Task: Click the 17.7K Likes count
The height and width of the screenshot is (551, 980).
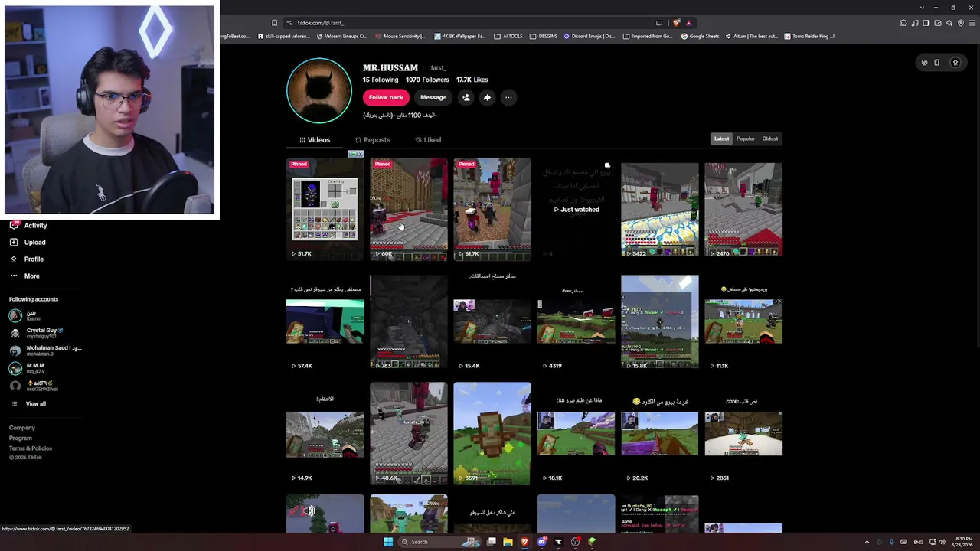Action: pyautogui.click(x=472, y=80)
